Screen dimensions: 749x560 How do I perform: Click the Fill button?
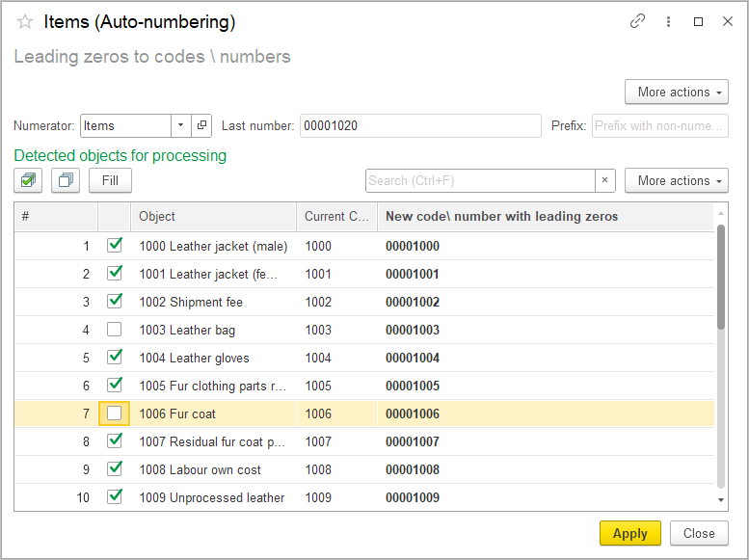pos(110,180)
